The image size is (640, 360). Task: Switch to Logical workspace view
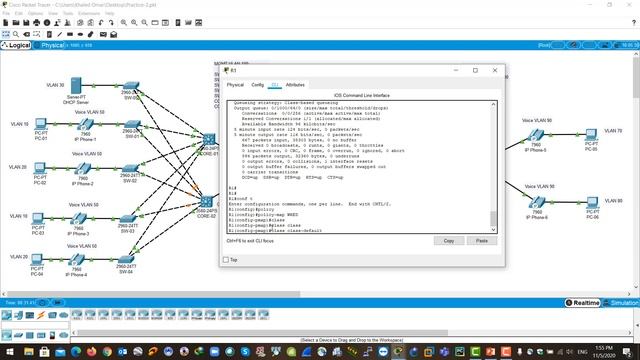point(16,45)
